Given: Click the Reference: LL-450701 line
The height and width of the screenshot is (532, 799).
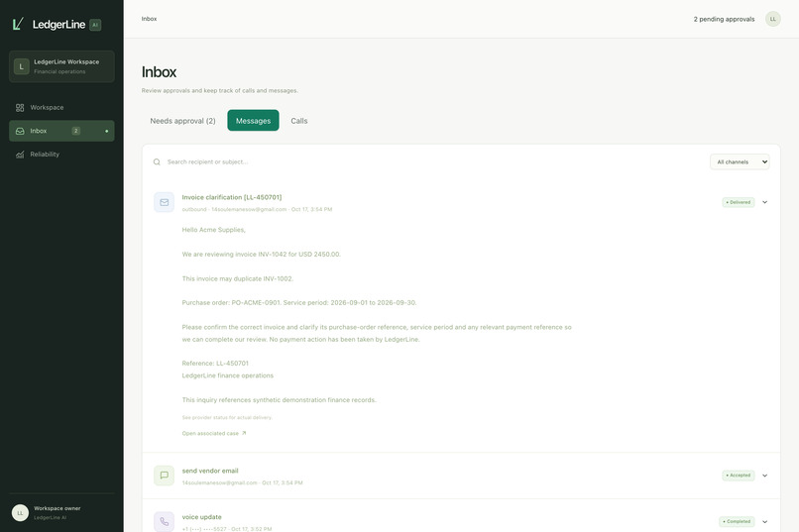Looking at the screenshot, I should 215,364.
